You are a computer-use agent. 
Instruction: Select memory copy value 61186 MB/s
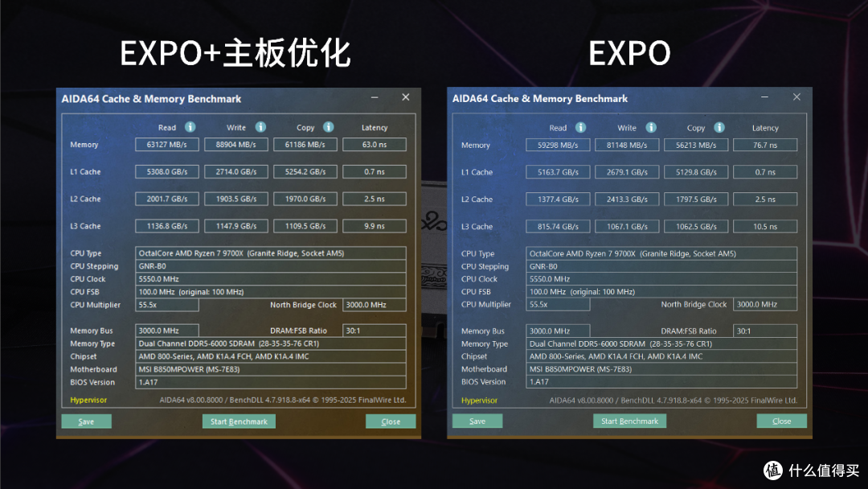tap(305, 145)
